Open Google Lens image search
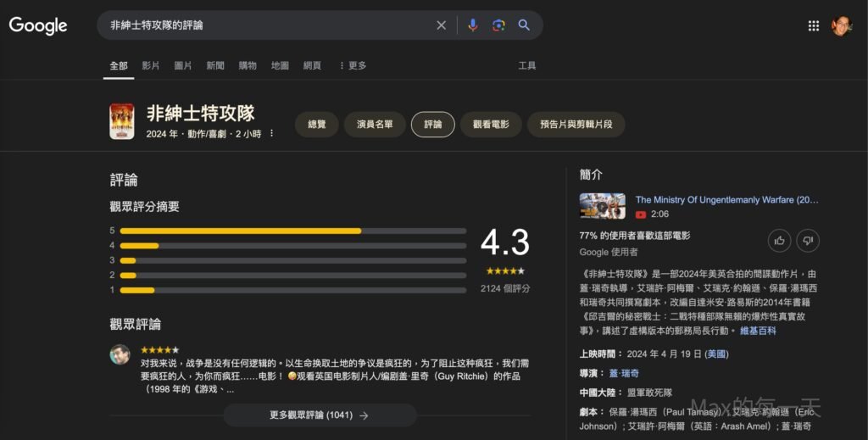The height and width of the screenshot is (440, 868). point(498,25)
